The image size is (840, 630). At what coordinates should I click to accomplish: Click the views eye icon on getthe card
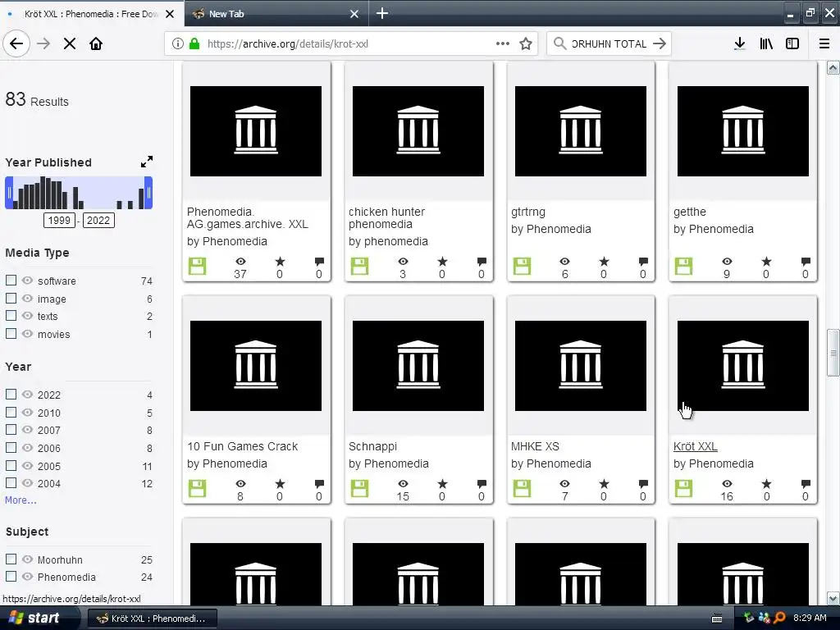(x=727, y=262)
